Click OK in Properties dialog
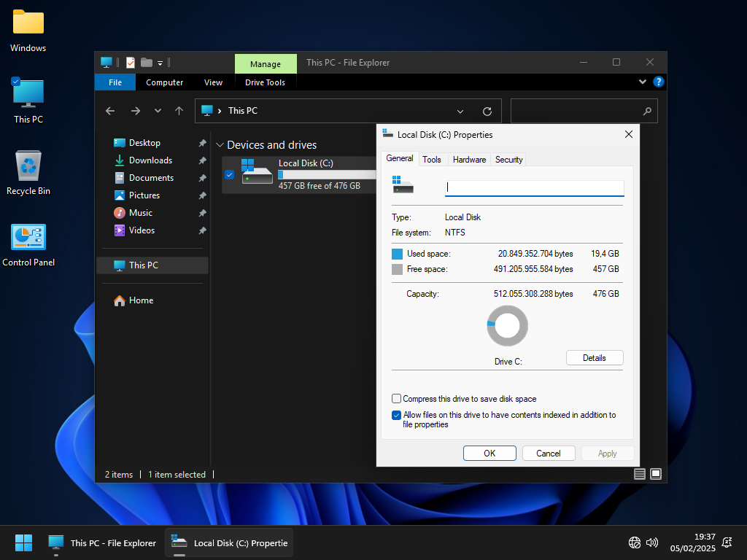The height and width of the screenshot is (560, 747). pos(489,454)
